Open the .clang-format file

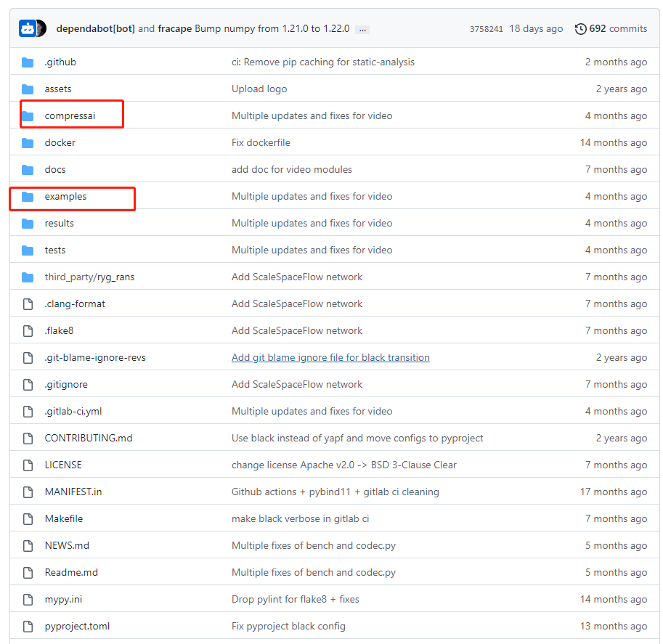point(75,303)
